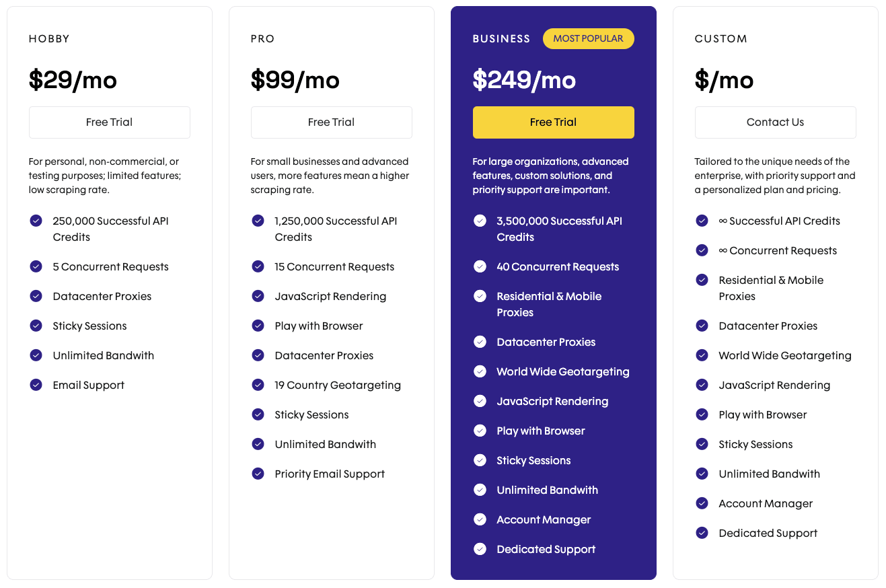Click JavaScript Rendering text in Pro plan
The height and width of the screenshot is (588, 886).
[330, 296]
